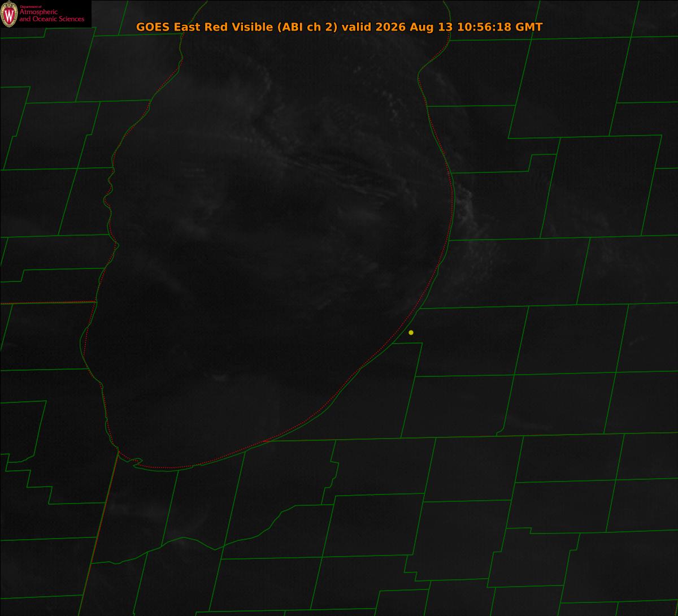Screen dimensions: 678x616
Task: Select the streaky clouds over the northeastern lake
Action: [x=339, y=170]
